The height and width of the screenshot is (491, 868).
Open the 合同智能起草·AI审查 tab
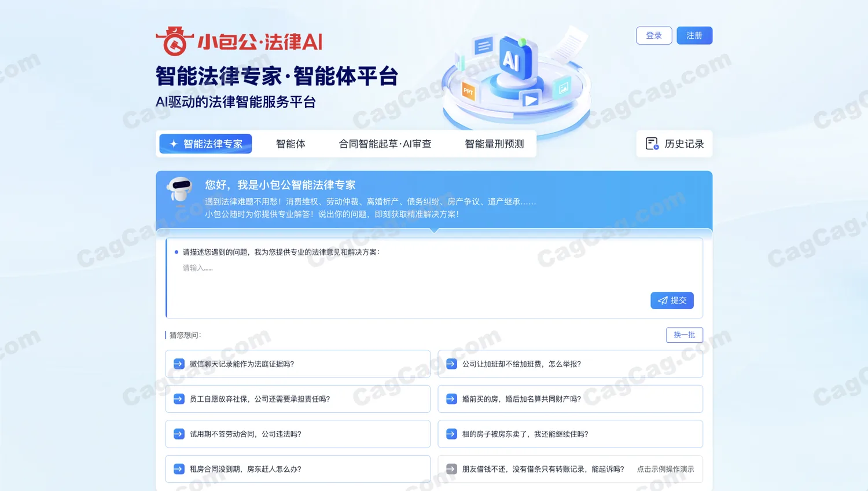(x=385, y=144)
